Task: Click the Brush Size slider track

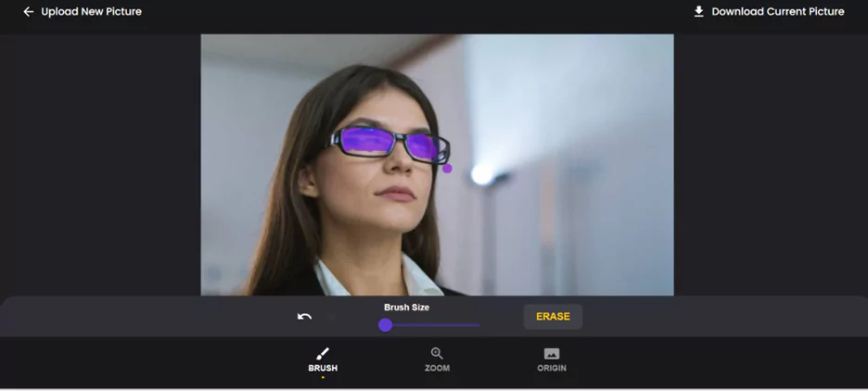Action: pyautogui.click(x=429, y=325)
